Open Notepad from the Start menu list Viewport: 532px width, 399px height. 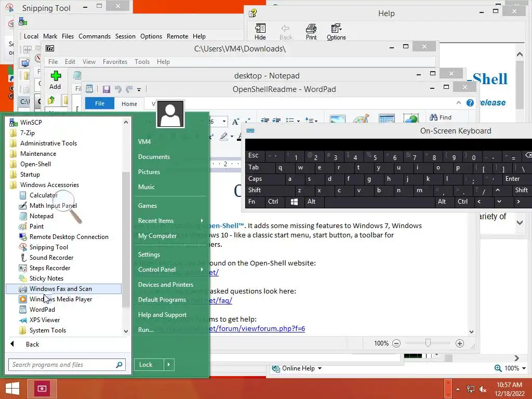[x=41, y=216]
